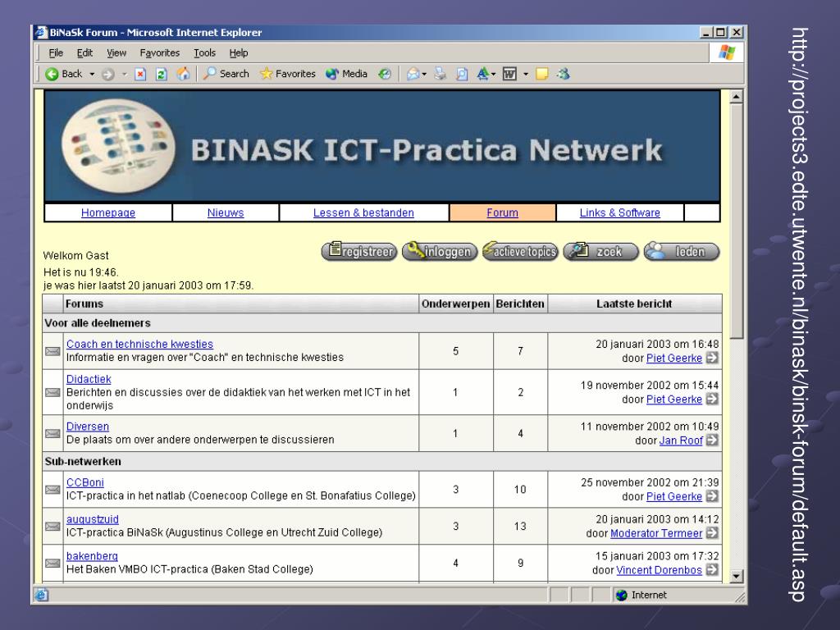Open the Didactiek forum link
Viewport: 840px width, 630px height.
click(89, 379)
